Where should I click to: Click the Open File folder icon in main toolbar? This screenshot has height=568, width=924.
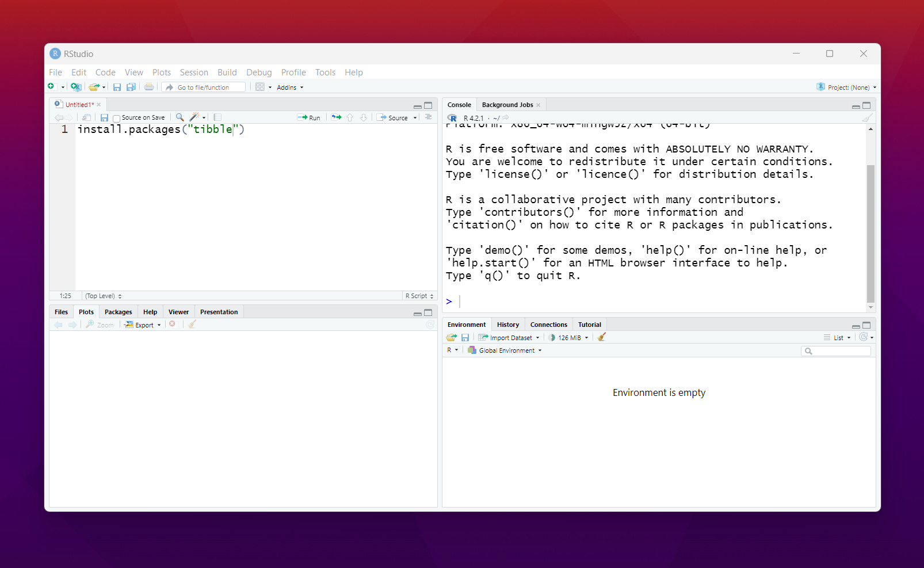point(94,87)
